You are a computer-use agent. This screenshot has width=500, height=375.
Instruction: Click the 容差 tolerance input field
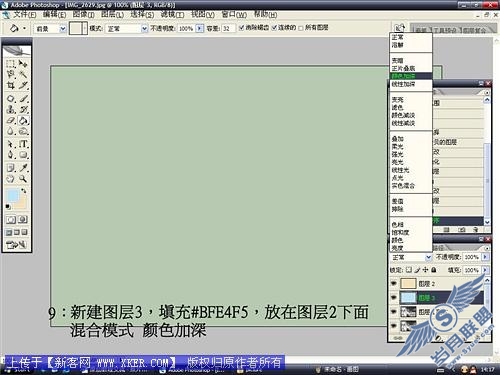tap(227, 29)
